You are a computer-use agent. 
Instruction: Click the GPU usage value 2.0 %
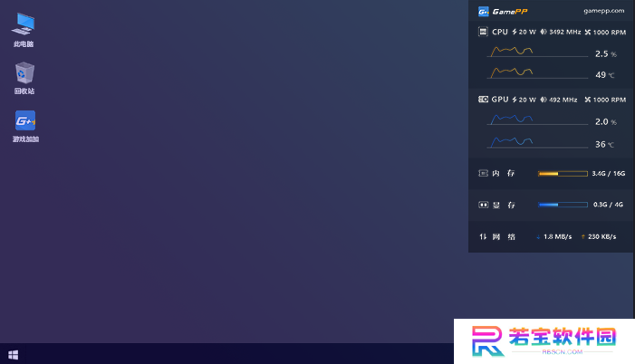(x=606, y=122)
